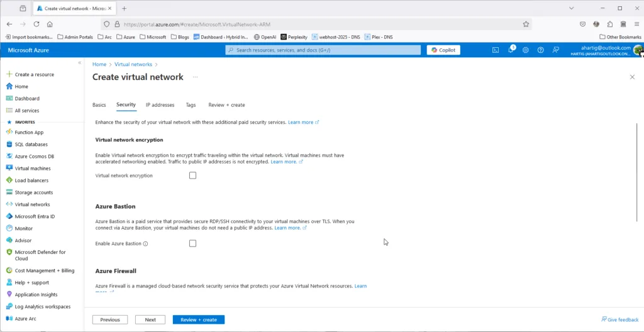Click the Advisor sidebar icon
This screenshot has height=332, width=644.
coord(9,240)
